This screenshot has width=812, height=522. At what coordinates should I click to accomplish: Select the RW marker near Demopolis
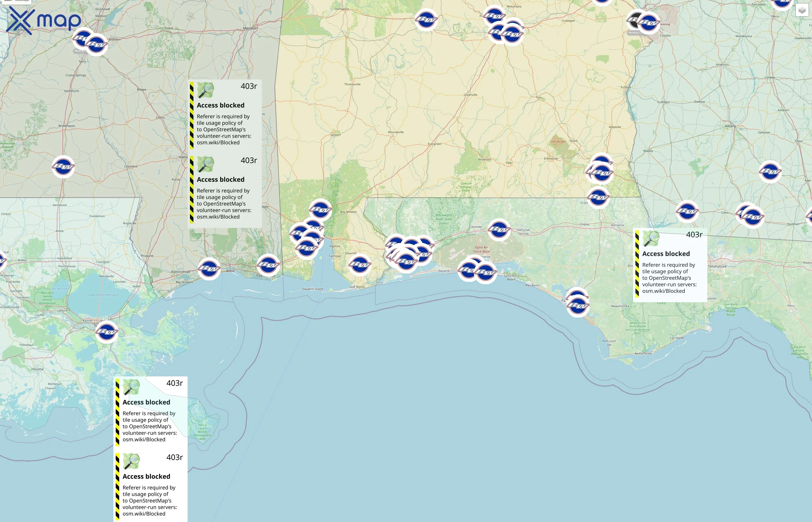pos(426,20)
